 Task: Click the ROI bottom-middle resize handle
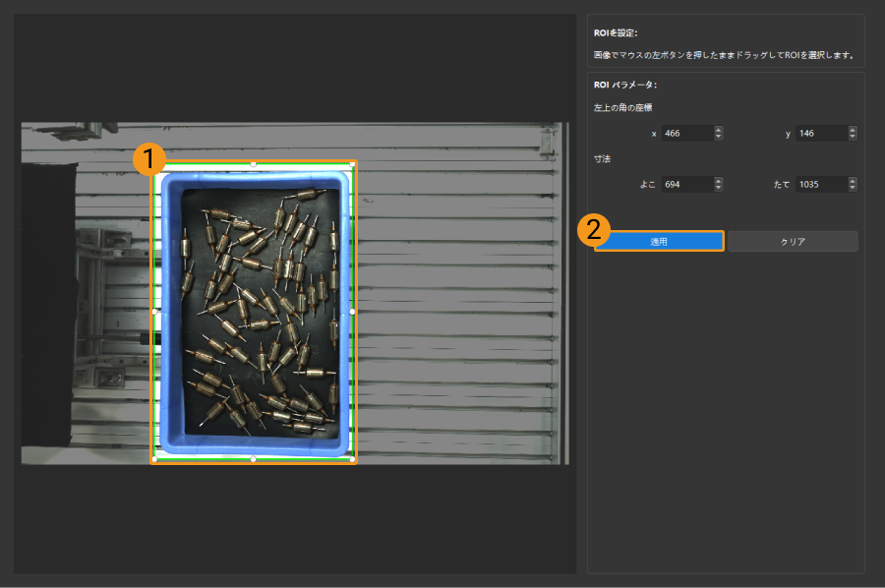[x=254, y=459]
